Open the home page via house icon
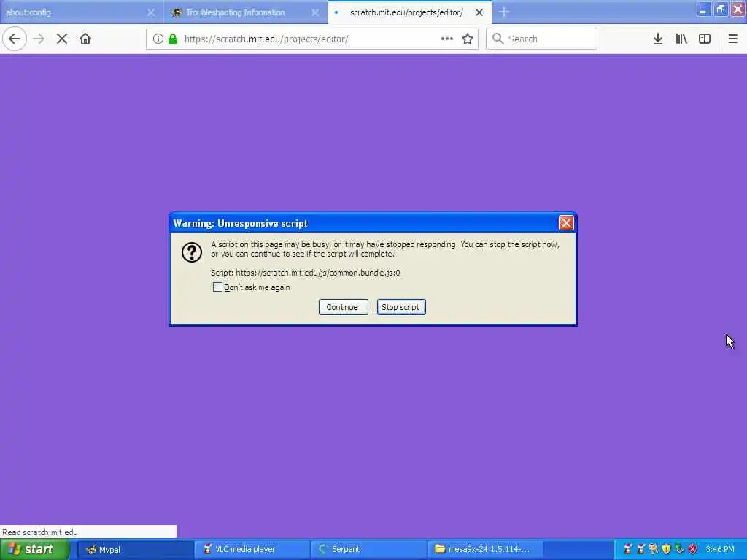 (85, 39)
